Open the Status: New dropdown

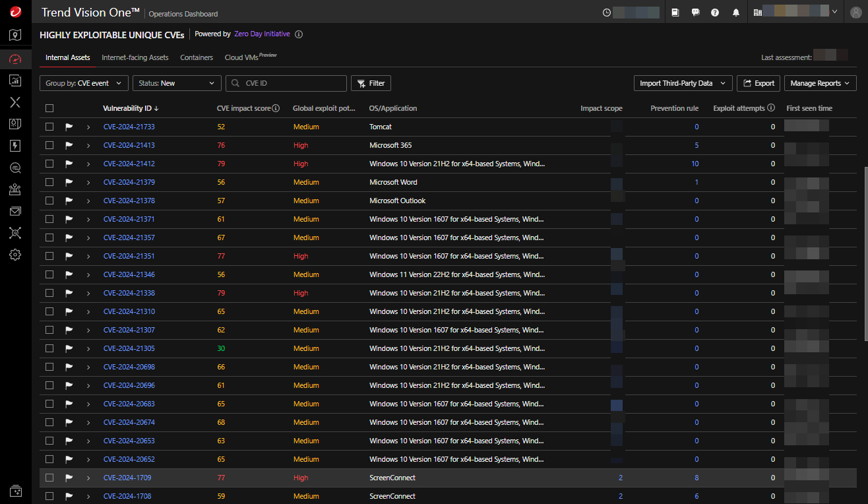(176, 83)
